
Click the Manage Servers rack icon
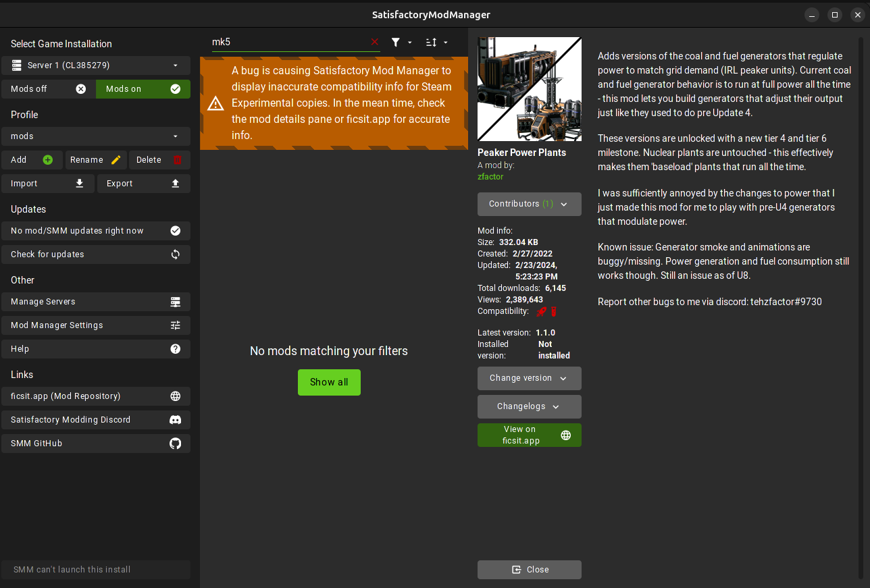(x=176, y=302)
